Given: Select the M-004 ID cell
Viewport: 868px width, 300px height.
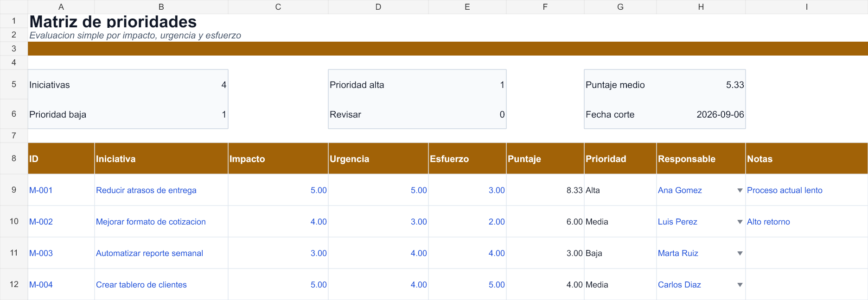Looking at the screenshot, I should (x=61, y=285).
